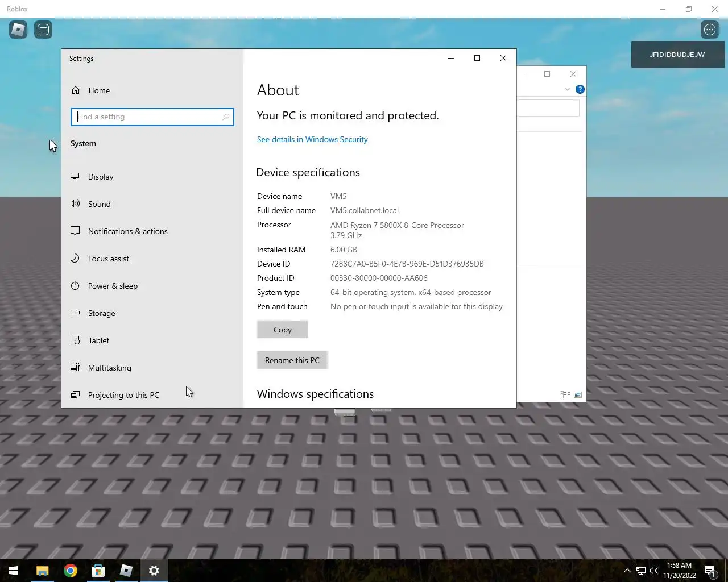Copy the device specifications
Image resolution: width=728 pixels, height=582 pixels.
pyautogui.click(x=283, y=330)
